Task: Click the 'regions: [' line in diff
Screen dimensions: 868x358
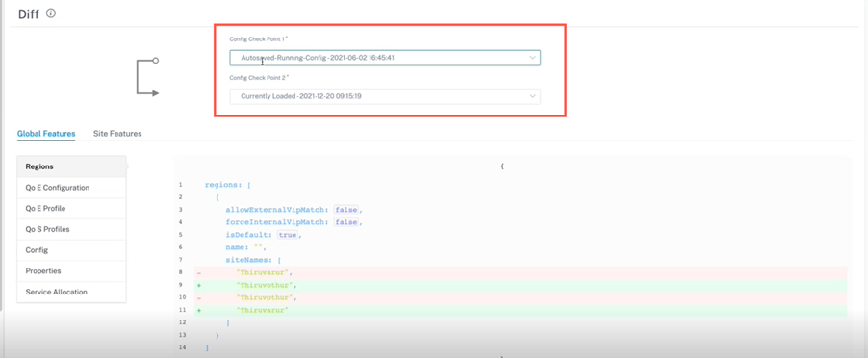Action: coord(227,184)
